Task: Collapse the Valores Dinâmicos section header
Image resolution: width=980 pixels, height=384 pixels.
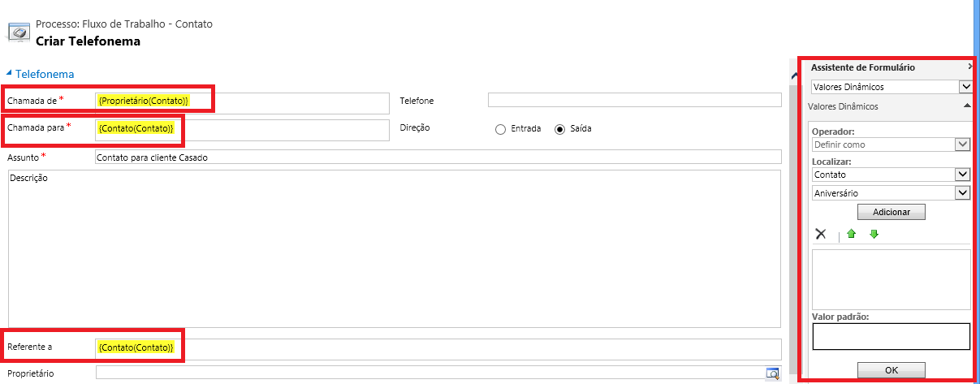Action: point(967,106)
